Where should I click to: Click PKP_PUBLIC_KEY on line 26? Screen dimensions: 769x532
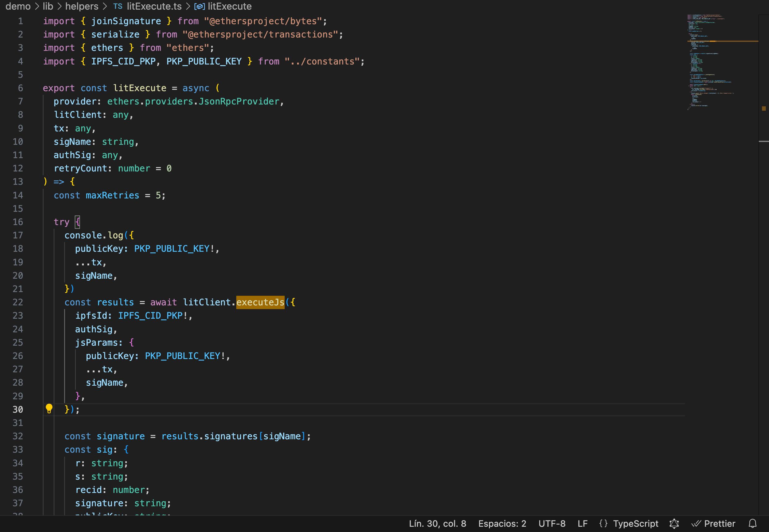click(x=182, y=356)
